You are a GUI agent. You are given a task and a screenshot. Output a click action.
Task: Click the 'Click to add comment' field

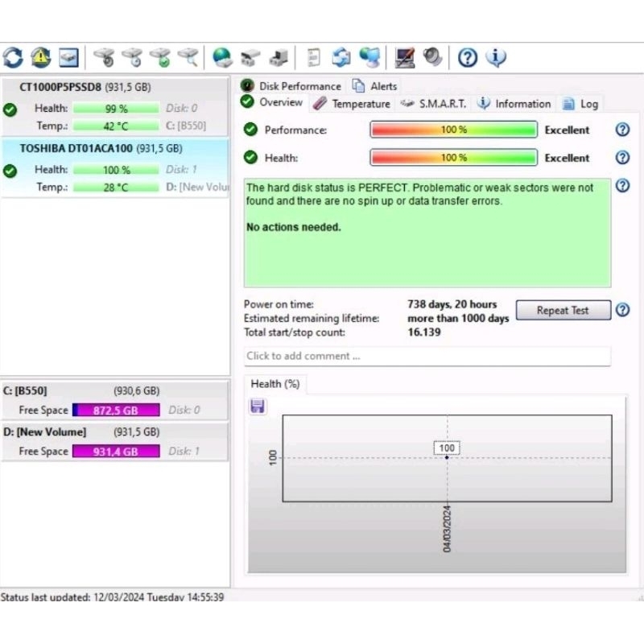[x=427, y=356]
